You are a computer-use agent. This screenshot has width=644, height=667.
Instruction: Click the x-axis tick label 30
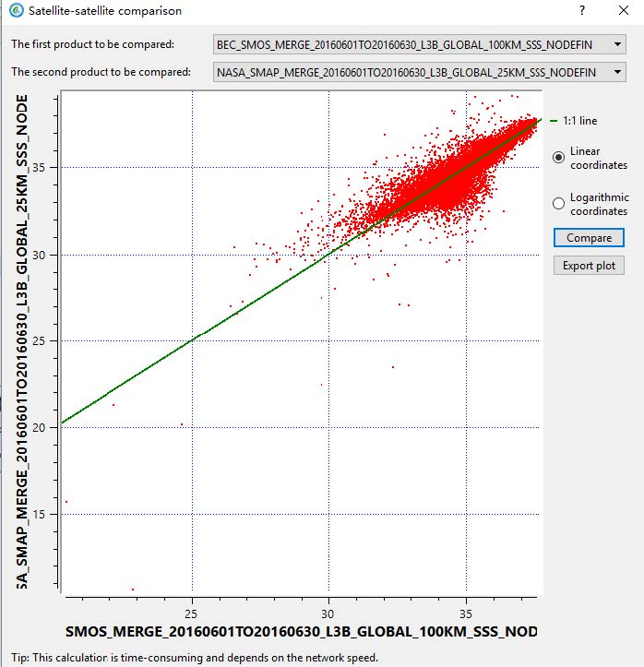click(x=328, y=613)
